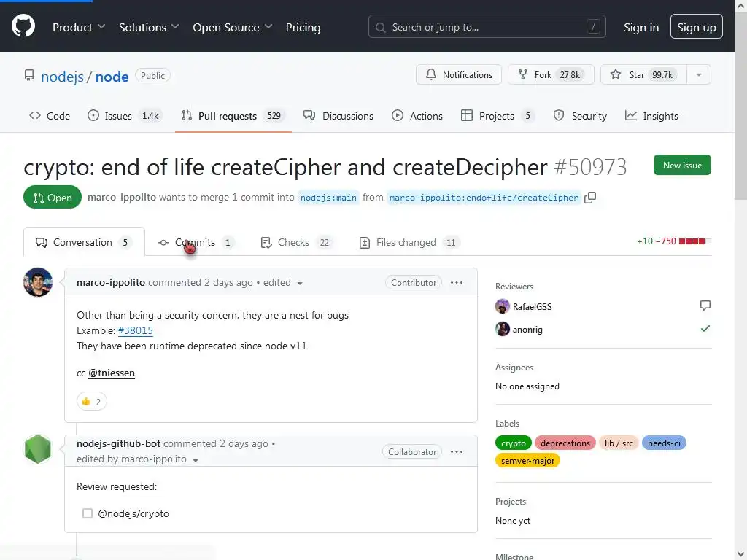
Task: Open the Pull requests tab
Action: pos(233,116)
